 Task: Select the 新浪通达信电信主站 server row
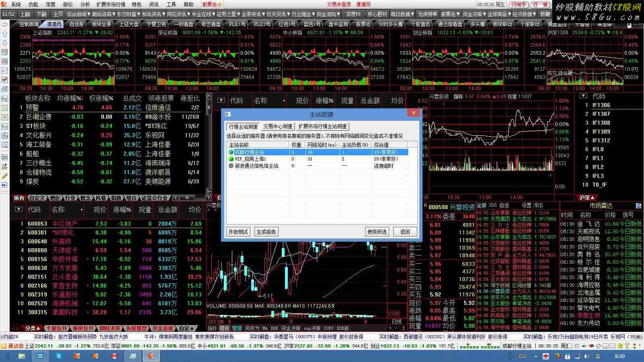coord(318,166)
